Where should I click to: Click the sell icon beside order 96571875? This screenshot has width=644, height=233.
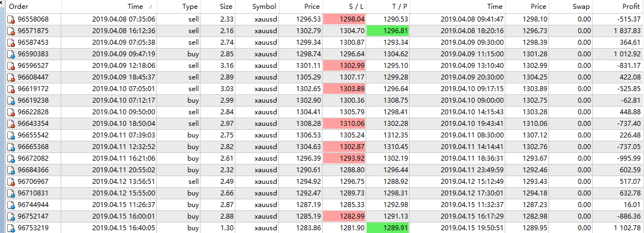point(10,31)
